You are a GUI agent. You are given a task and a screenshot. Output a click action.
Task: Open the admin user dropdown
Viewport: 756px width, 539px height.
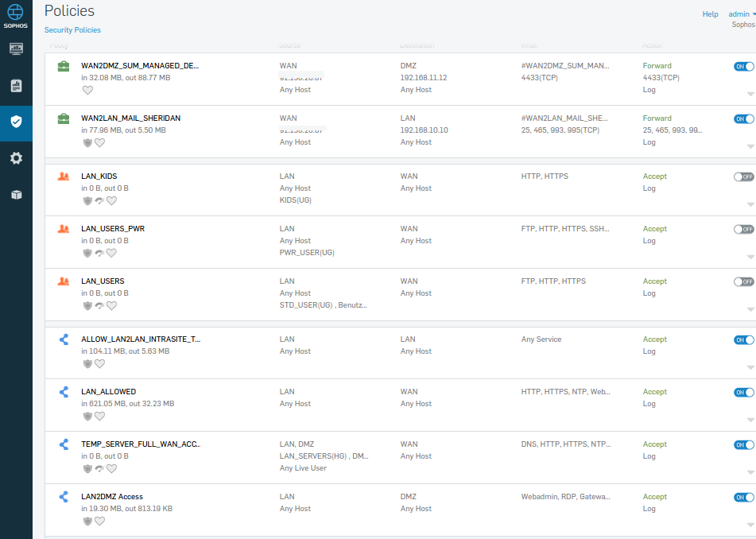[x=742, y=14]
